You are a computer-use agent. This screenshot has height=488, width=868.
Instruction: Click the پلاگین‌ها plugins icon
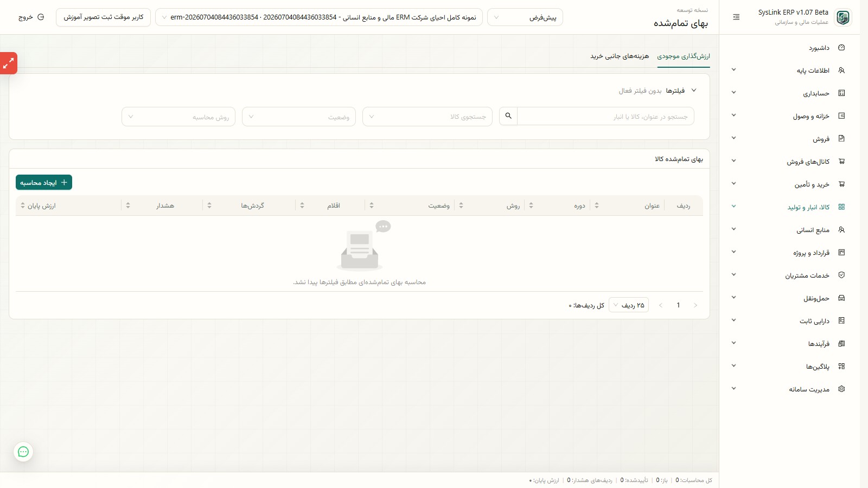[x=841, y=367]
